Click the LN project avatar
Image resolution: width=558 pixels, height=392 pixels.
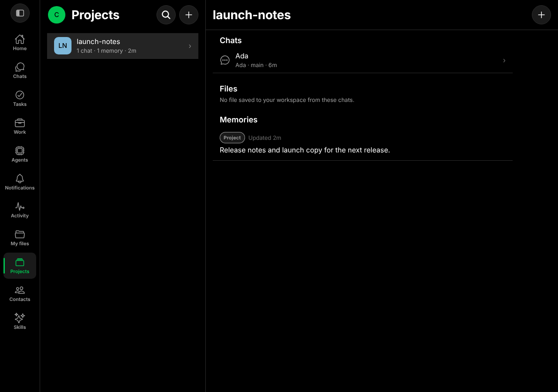63,46
